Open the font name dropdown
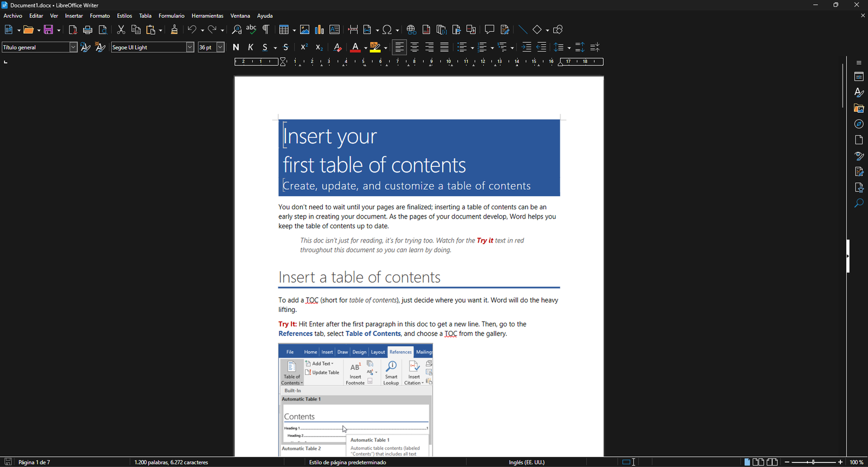The height and width of the screenshot is (467, 868). (x=190, y=48)
